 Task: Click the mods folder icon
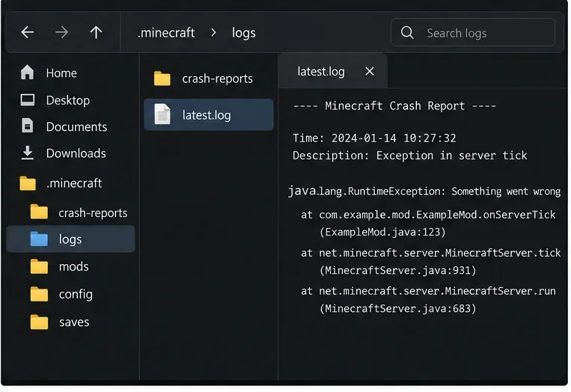(40, 266)
